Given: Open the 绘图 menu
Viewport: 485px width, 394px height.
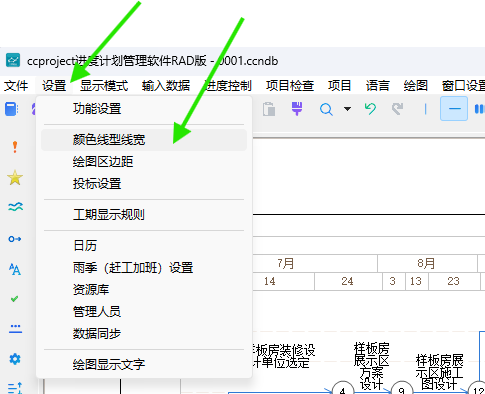Looking at the screenshot, I should tap(415, 86).
